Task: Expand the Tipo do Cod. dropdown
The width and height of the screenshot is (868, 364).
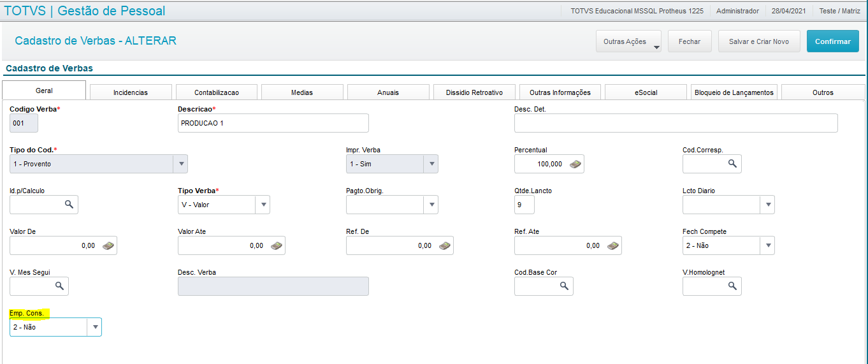Action: (x=181, y=164)
